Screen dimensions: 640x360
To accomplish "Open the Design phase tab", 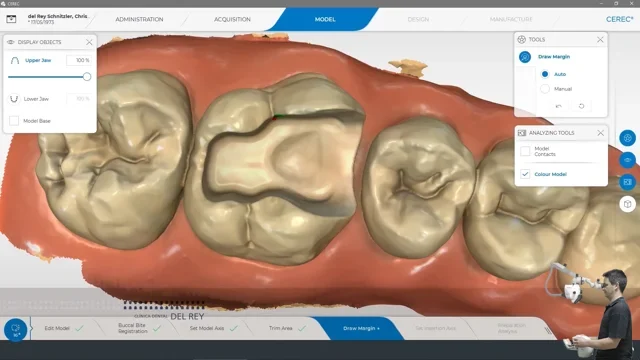I will tap(418, 19).
